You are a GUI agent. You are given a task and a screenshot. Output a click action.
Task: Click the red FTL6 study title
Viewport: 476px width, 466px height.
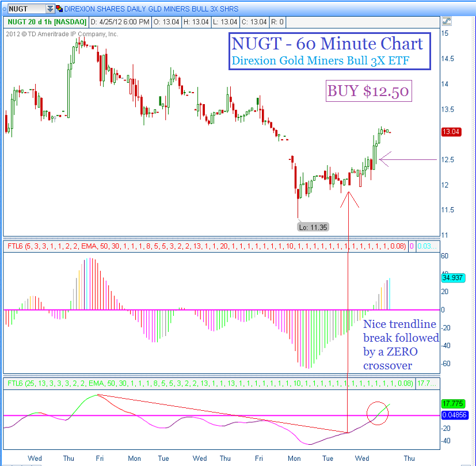207,246
